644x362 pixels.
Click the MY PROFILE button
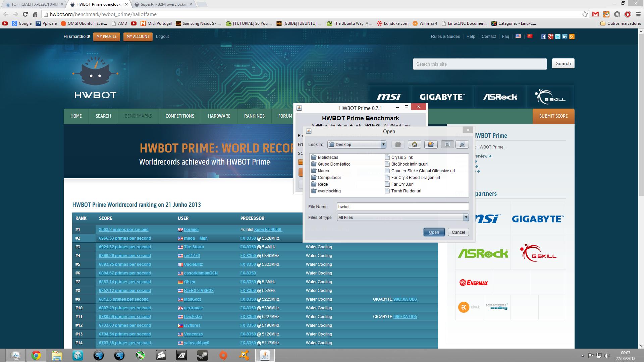pos(107,37)
